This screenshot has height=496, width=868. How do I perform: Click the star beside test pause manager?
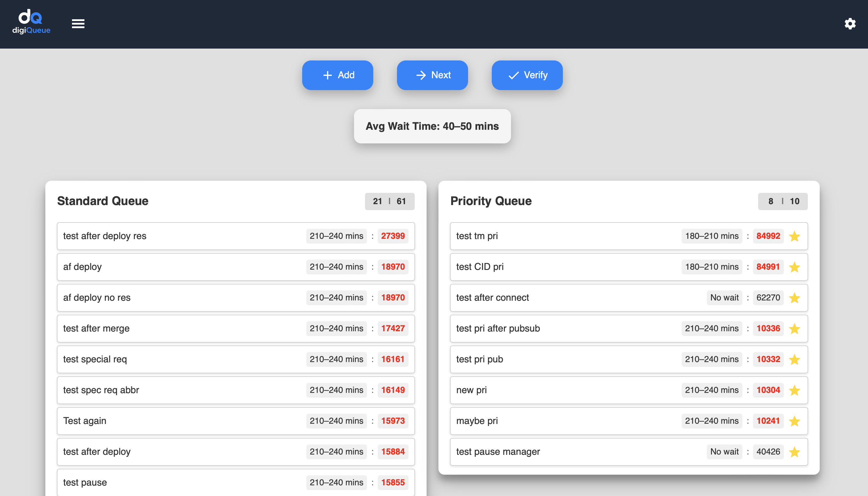point(795,452)
